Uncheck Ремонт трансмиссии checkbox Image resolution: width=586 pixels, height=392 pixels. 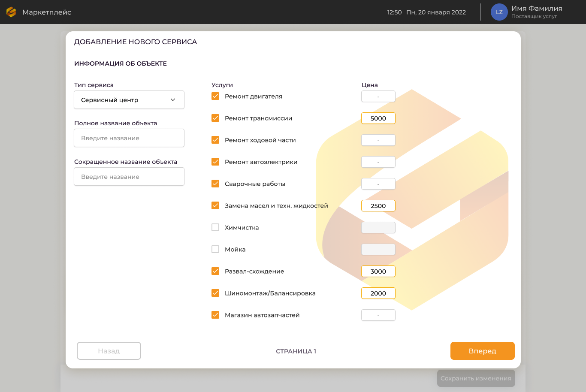pos(215,118)
